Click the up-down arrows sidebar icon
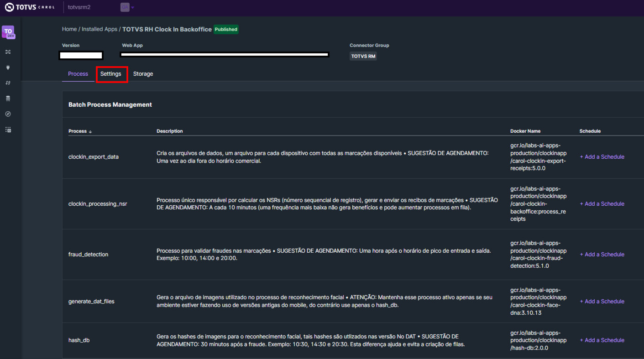 coord(8,83)
